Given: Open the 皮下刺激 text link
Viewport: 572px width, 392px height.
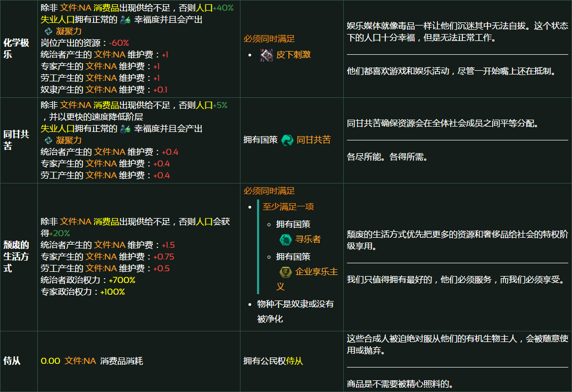Looking at the screenshot, I should coord(293,55).
